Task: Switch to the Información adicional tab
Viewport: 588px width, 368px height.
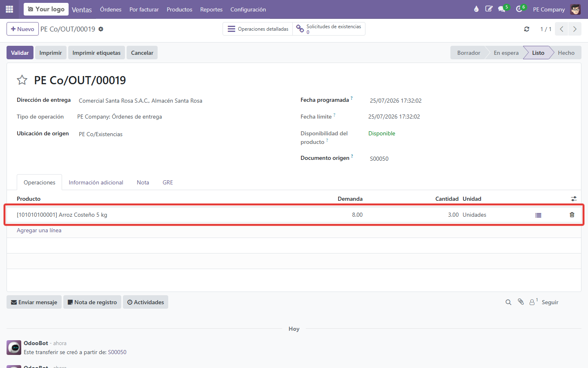Action: point(96,182)
